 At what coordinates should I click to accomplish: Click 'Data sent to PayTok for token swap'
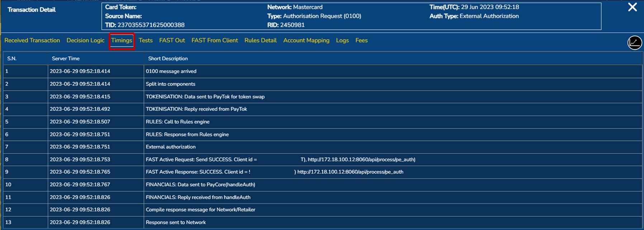point(205,97)
